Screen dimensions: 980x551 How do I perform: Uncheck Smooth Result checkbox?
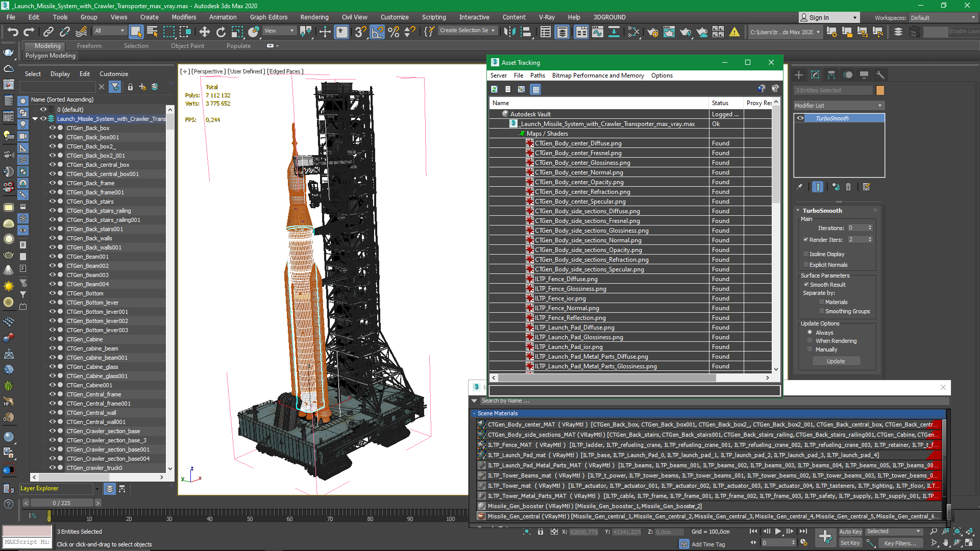coord(806,285)
